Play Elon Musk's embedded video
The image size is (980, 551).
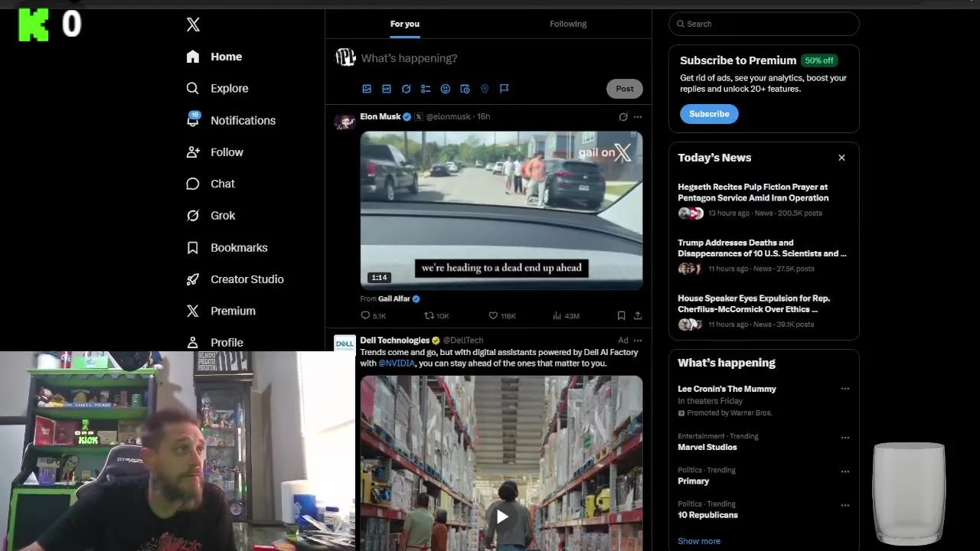501,210
